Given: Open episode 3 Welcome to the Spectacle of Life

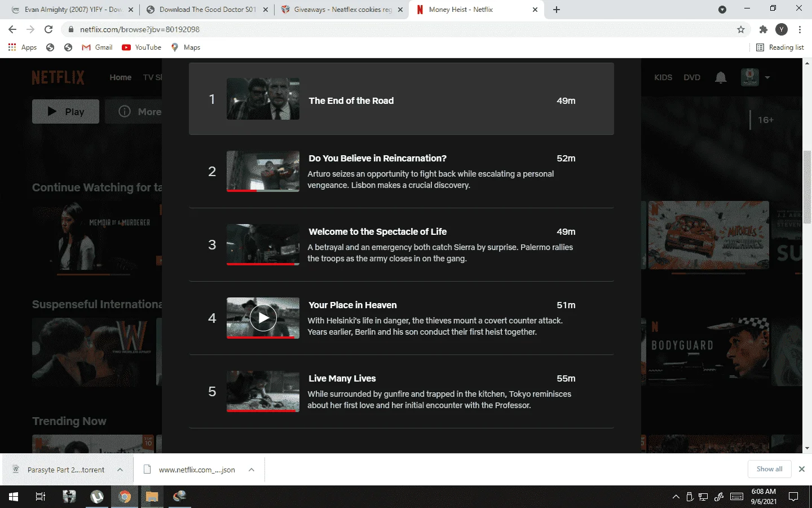Looking at the screenshot, I should pyautogui.click(x=401, y=245).
